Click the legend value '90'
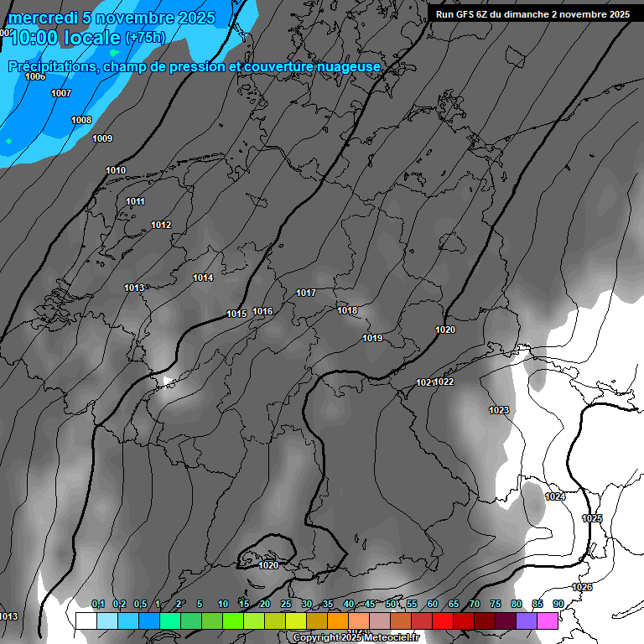 (558, 604)
